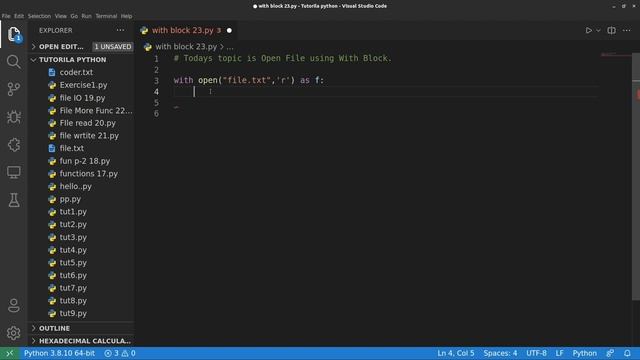This screenshot has width=640, height=360.
Task: Click line number 1 in gutter
Action: (156, 58)
